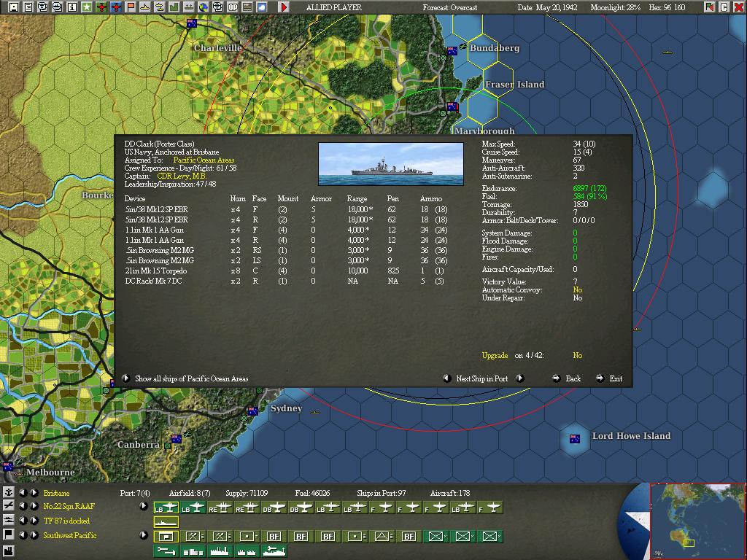
Task: Open the weather cloud toolbar icon
Action: (x=262, y=7)
